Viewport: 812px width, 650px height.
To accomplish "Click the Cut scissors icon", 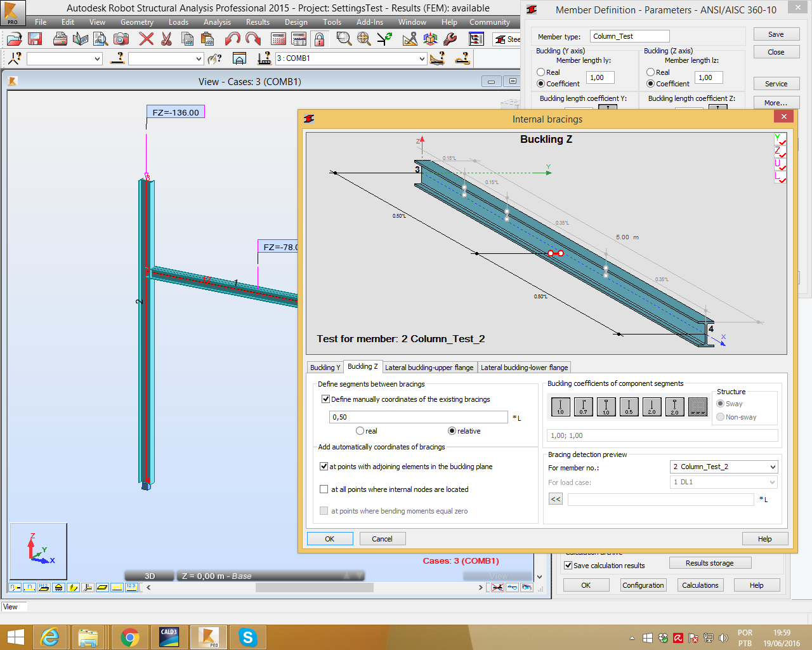I will (x=167, y=39).
